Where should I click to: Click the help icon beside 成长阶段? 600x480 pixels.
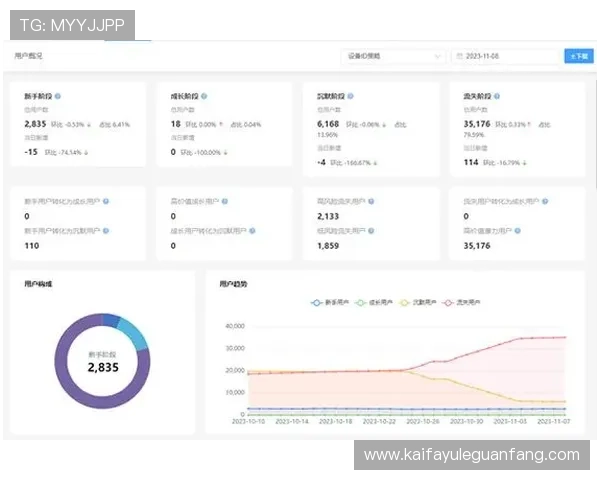(204, 96)
